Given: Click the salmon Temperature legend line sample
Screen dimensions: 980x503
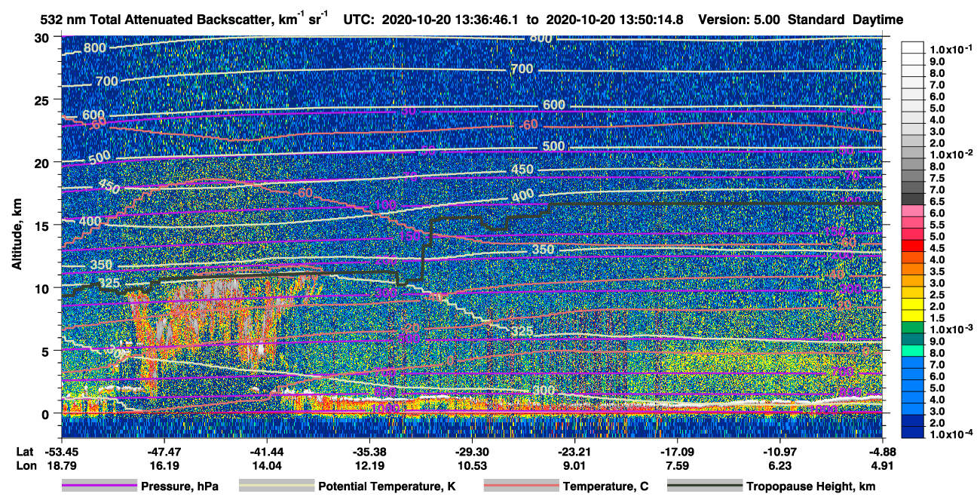Looking at the screenshot, I should point(522,486).
